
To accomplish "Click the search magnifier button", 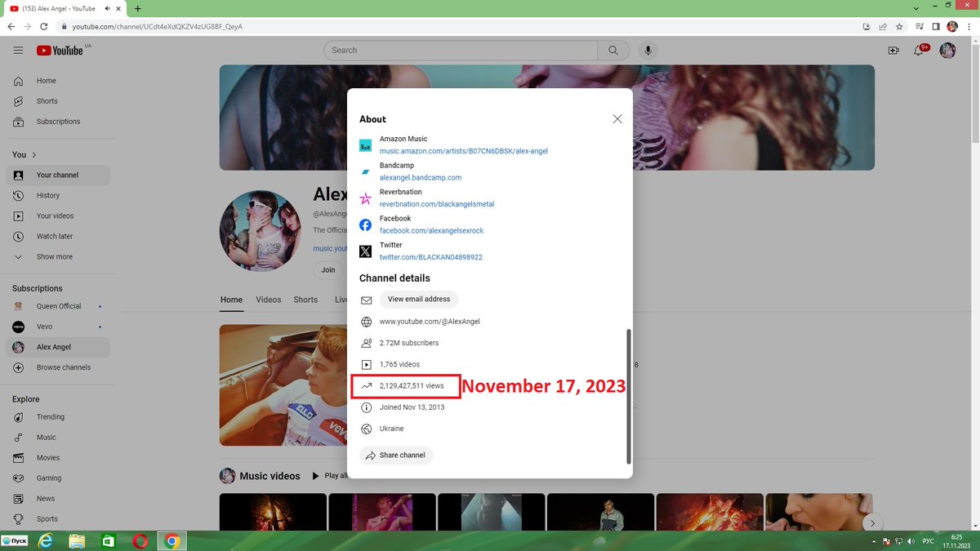I will [x=613, y=51].
